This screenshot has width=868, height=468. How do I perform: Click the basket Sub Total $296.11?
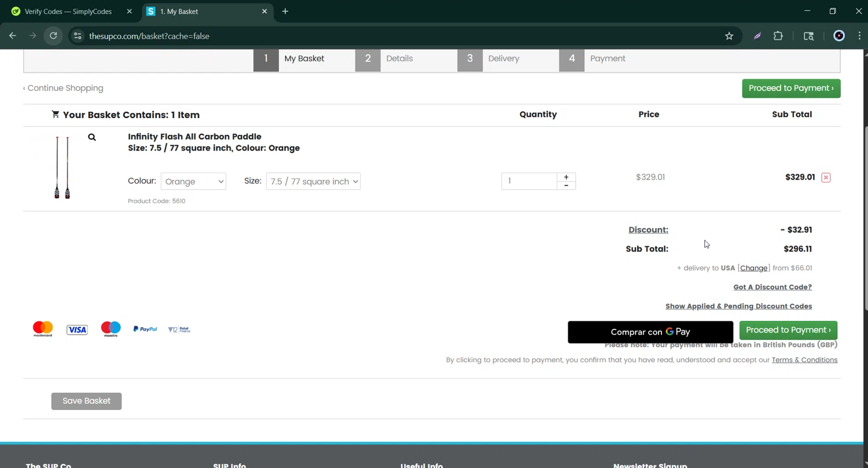point(797,249)
